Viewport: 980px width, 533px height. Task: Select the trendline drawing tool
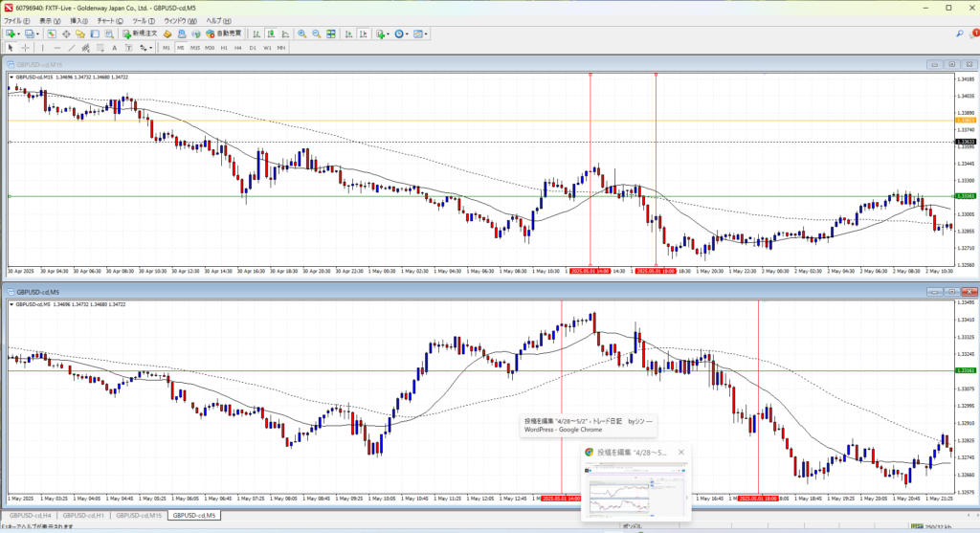[73, 47]
